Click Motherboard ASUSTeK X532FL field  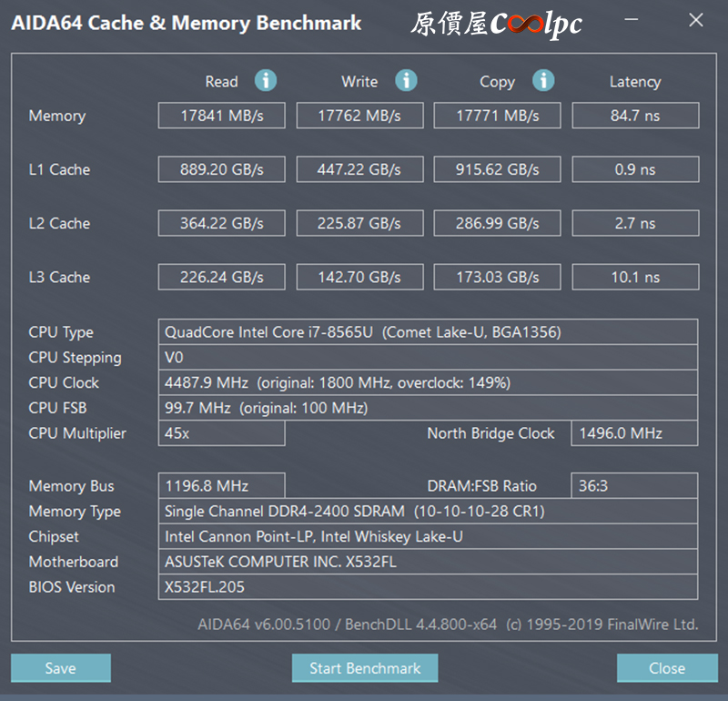[428, 562]
